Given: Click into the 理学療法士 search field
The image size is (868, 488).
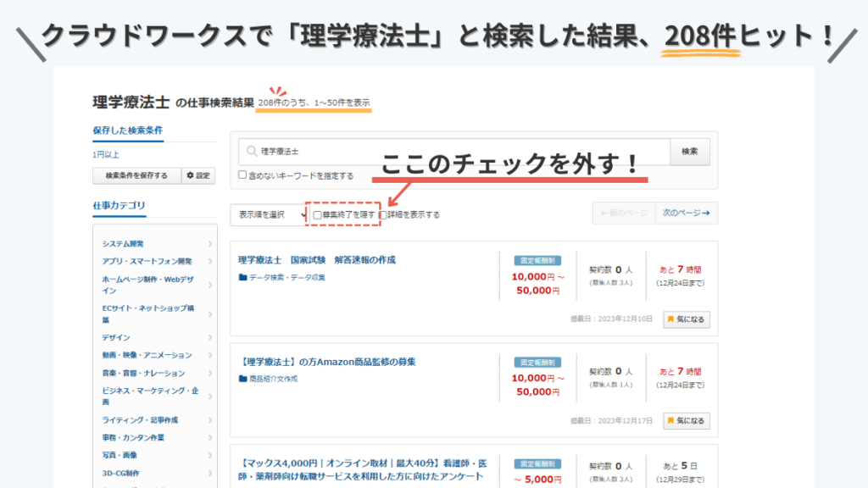Looking at the screenshot, I should click(454, 152).
